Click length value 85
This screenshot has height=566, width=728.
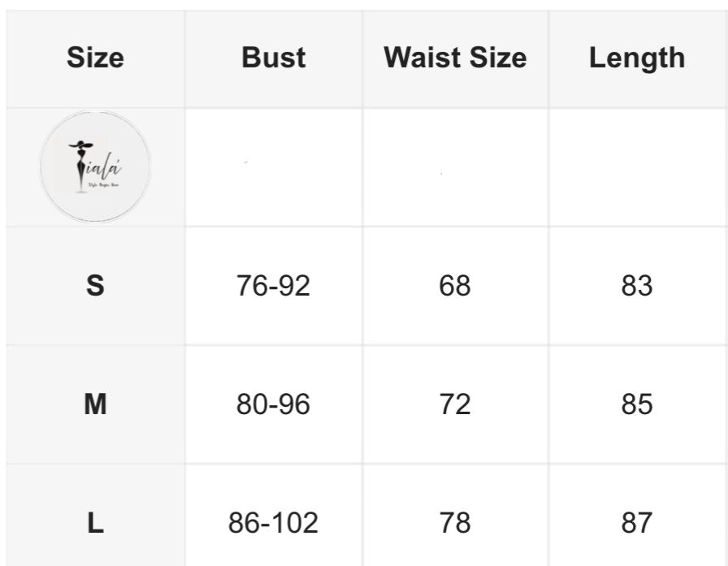pyautogui.click(x=637, y=404)
